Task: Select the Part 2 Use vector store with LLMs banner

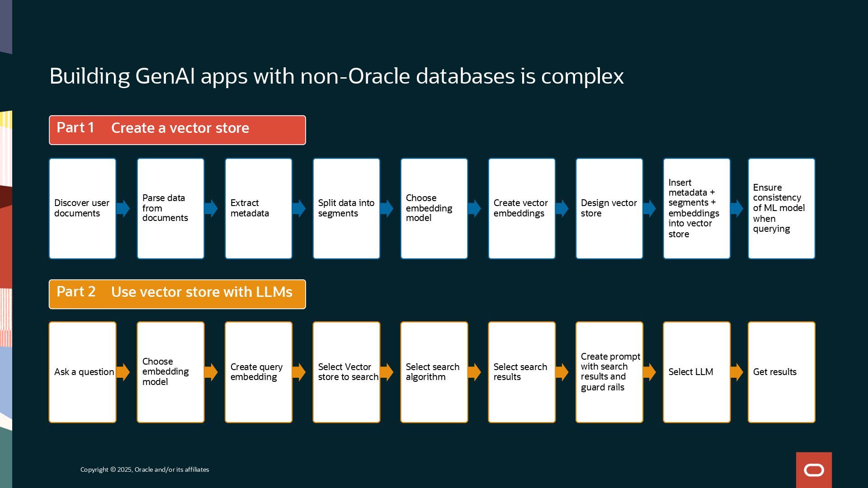Action: click(177, 294)
